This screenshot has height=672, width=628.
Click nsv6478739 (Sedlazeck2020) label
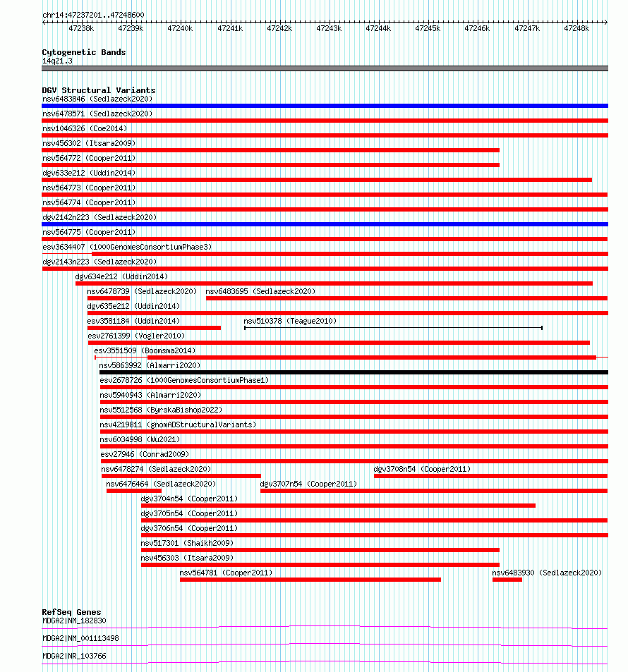tap(142, 291)
